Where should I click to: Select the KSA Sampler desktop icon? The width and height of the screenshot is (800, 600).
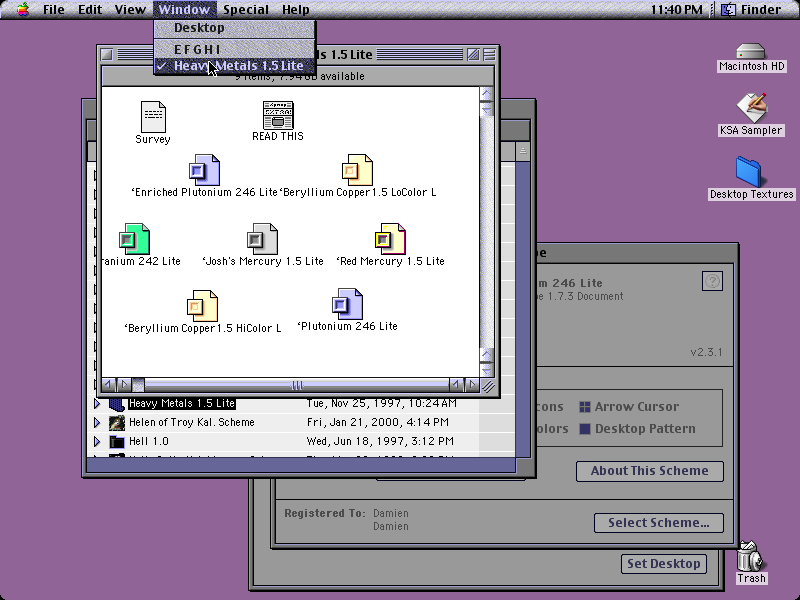point(751,108)
